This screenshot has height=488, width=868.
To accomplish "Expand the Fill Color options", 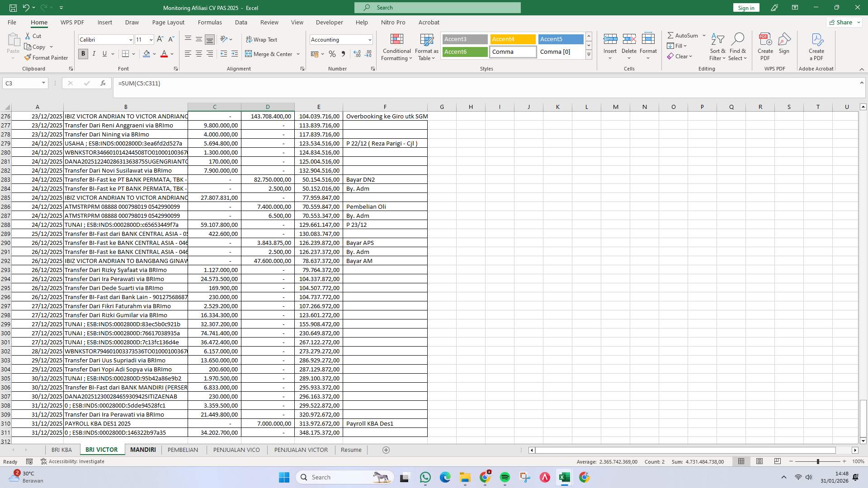I will coord(154,54).
